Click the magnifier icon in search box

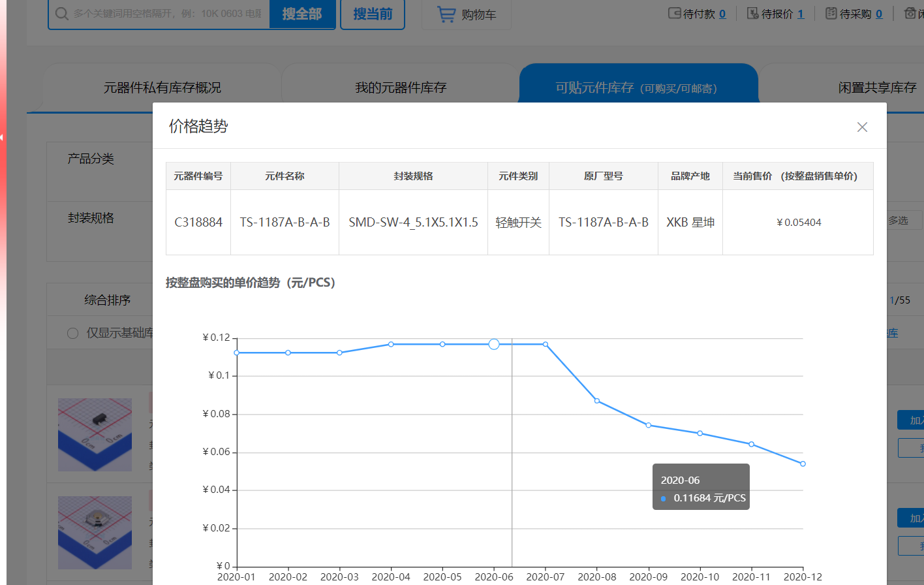click(62, 14)
